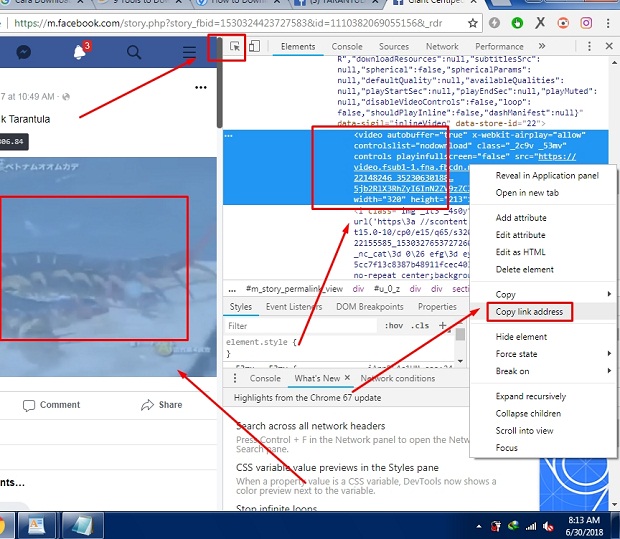The width and height of the screenshot is (620, 539).
Task: Toggle the .cls classes button
Action: pyautogui.click(x=420, y=326)
